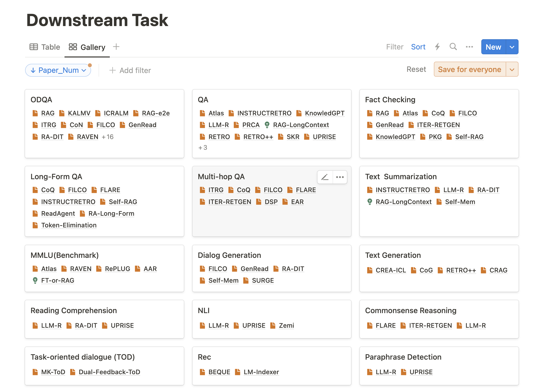539x392 pixels.
Task: Click the page icon beside Token-Elimination
Action: (x=35, y=225)
